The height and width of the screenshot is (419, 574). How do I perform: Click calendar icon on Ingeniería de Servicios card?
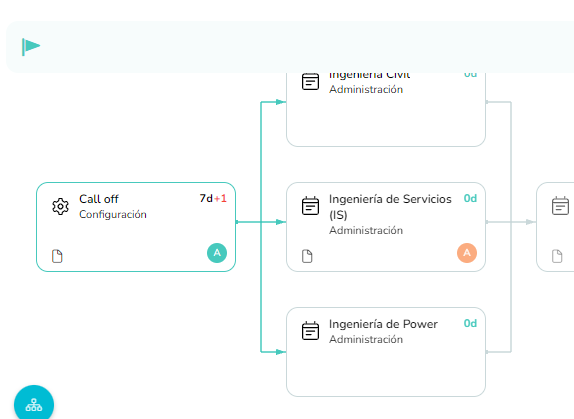click(310, 206)
